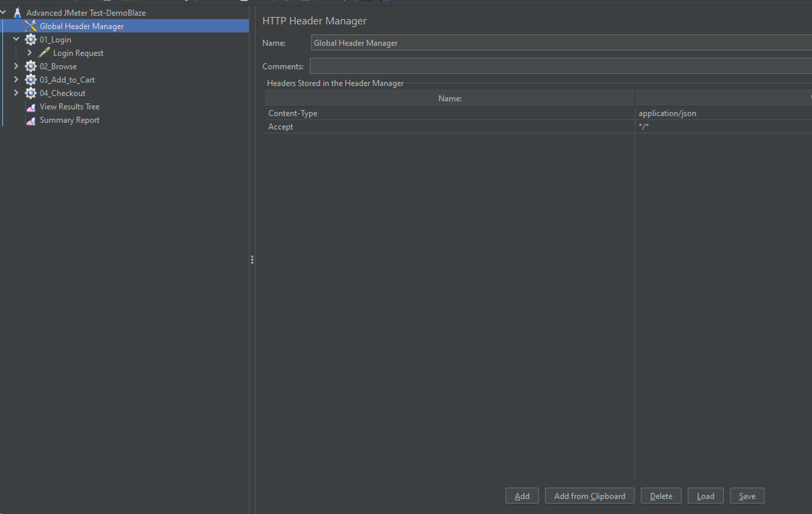Image resolution: width=812 pixels, height=514 pixels.
Task: Click the 04_Checkout gear icon
Action: pos(31,93)
